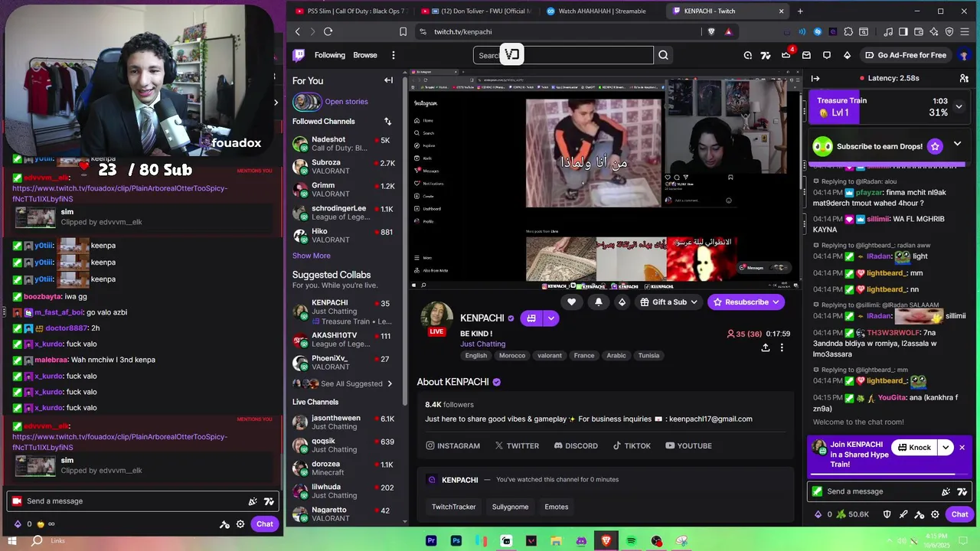
Task: Switch to the Streamable AHAHAHAH tab
Action: [600, 11]
